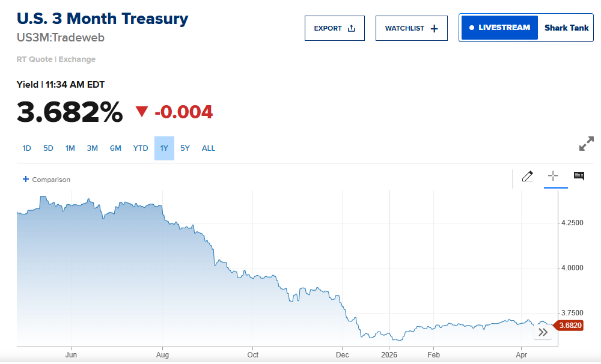
Task: Open the LIVESTREAM button
Action: pos(499,28)
